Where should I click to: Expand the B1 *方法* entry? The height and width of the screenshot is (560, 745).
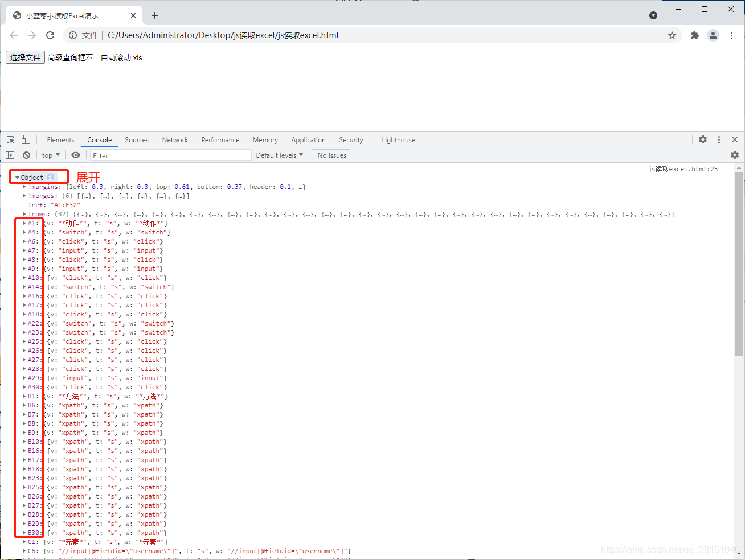tap(24, 396)
